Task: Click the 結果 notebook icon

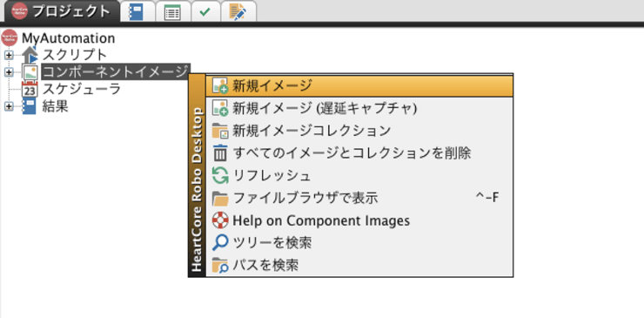Action: coord(30,106)
